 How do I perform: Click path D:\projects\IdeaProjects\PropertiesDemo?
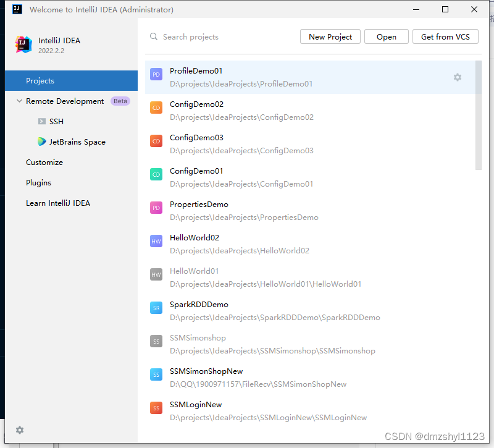244,218
